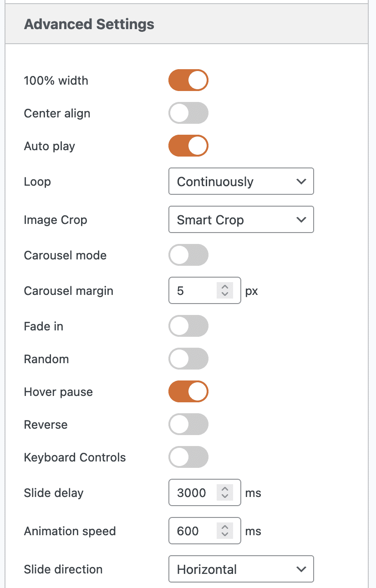
Task: Disable Hover pause
Action: [188, 392]
